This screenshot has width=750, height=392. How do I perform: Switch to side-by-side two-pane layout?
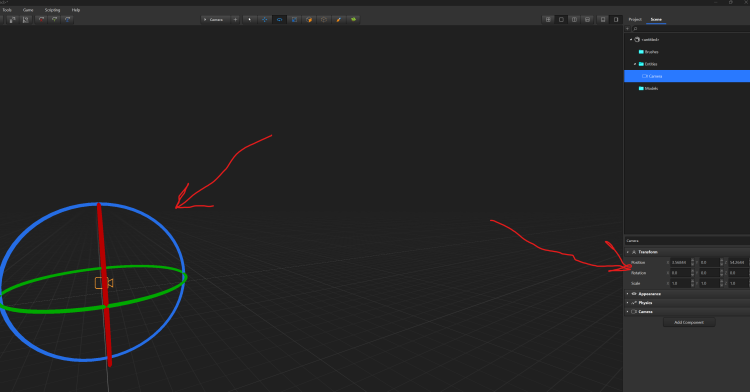click(574, 20)
